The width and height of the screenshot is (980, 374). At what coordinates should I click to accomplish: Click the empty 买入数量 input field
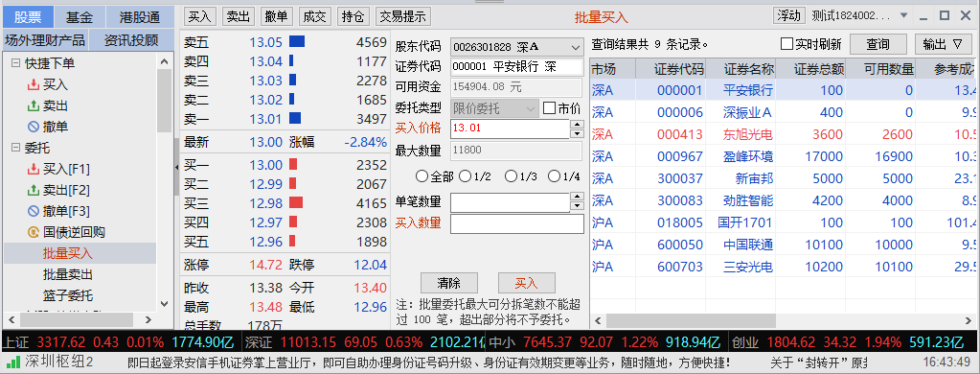pos(517,223)
